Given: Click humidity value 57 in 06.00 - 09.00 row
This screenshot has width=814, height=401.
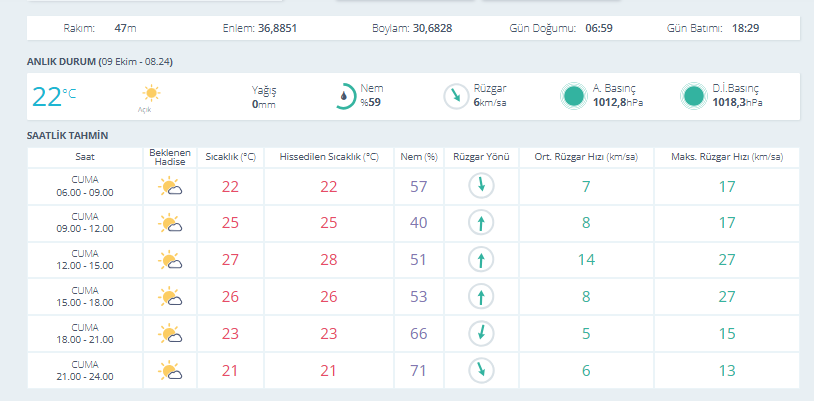Looking at the screenshot, I should (418, 186).
